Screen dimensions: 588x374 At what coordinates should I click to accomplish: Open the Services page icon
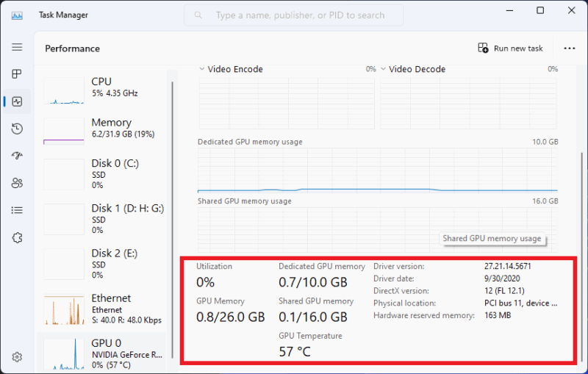click(x=17, y=237)
